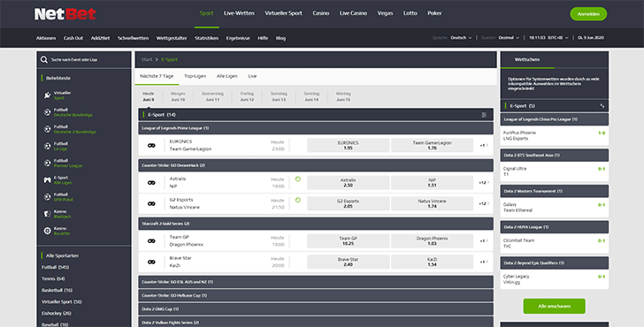Click the DFB-Pokal football icon

47,197
